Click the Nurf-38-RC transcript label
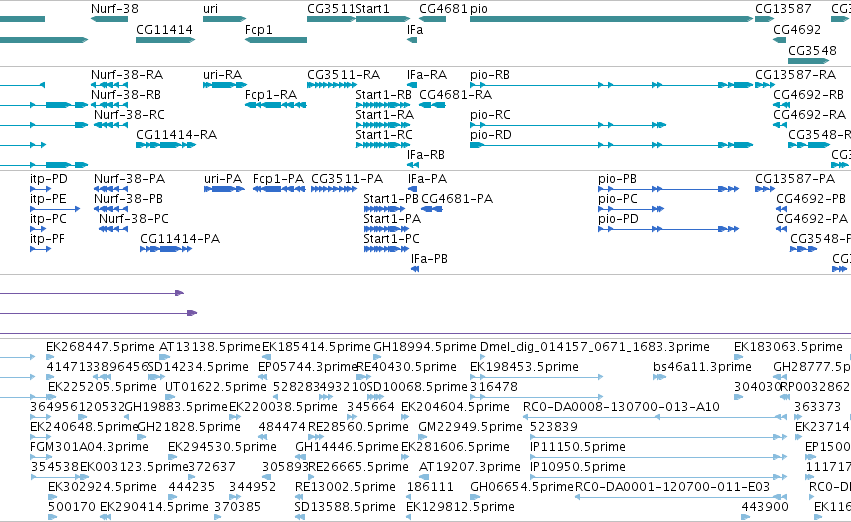 pos(129,114)
